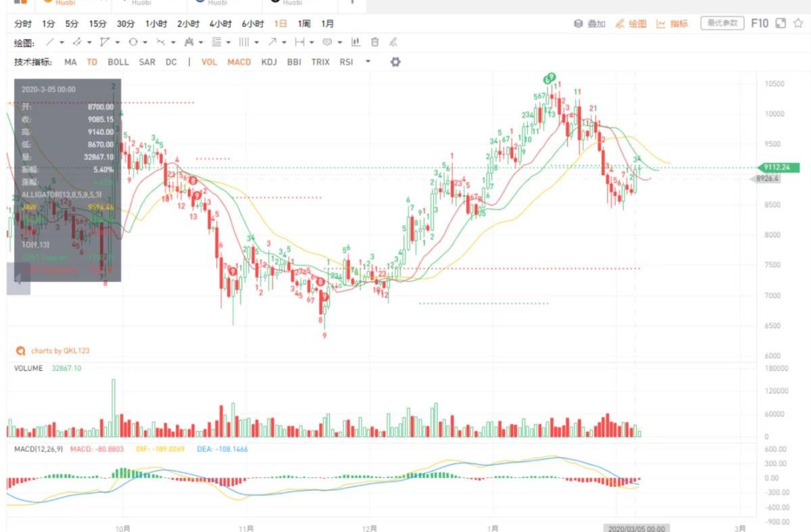Switch to the 1周 timeframe

[x=304, y=24]
